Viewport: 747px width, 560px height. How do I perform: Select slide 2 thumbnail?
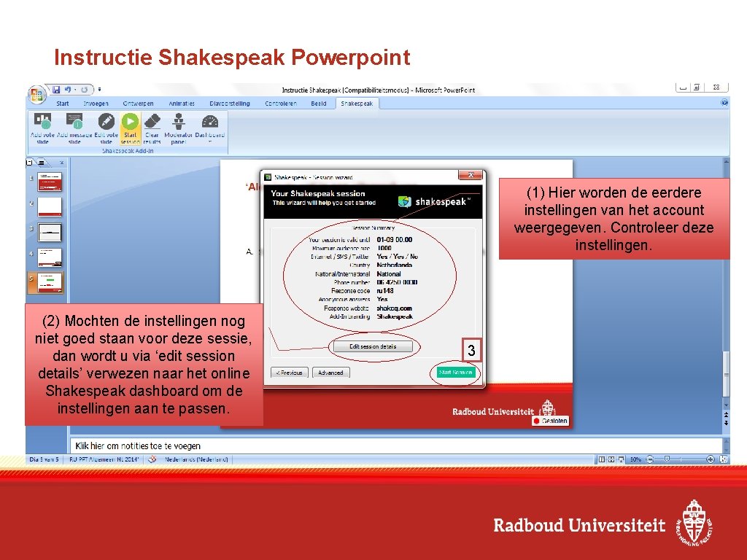coord(50,207)
